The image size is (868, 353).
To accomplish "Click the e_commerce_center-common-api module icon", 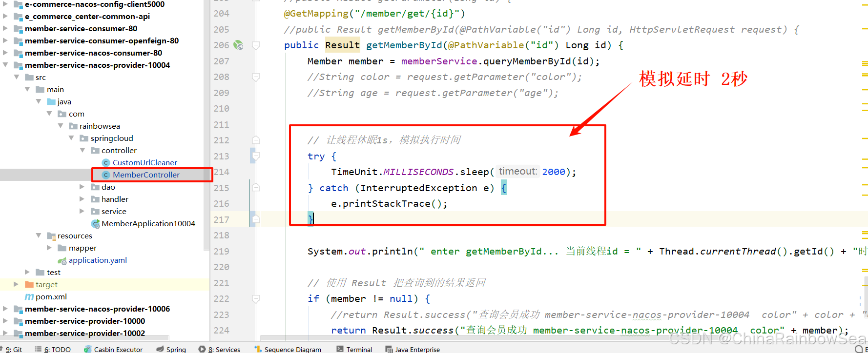I will [19, 16].
